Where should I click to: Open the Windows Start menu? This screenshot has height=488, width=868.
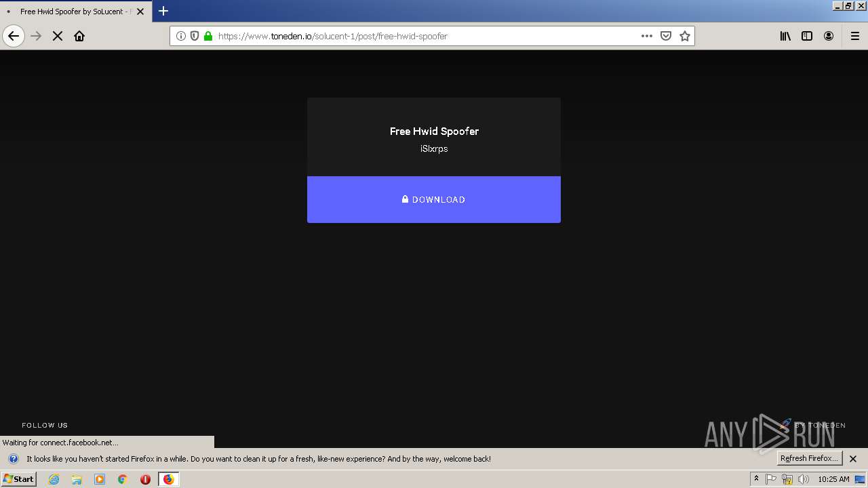(x=18, y=479)
